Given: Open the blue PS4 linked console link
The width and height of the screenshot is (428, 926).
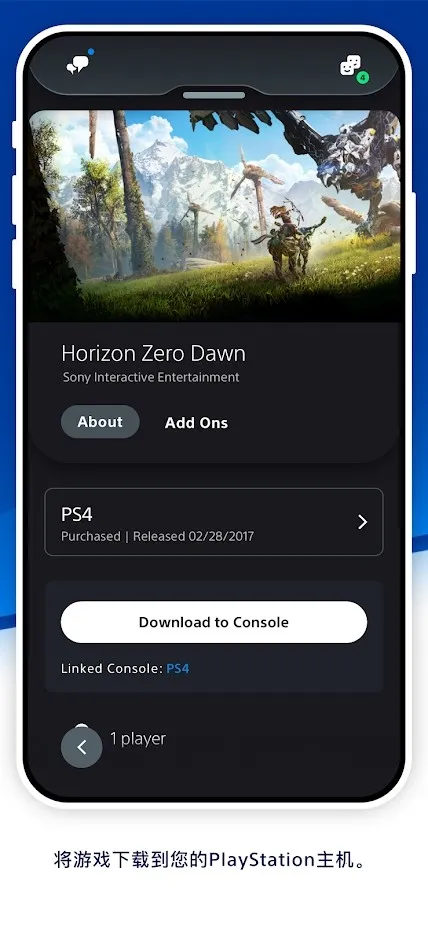Looking at the screenshot, I should 178,669.
